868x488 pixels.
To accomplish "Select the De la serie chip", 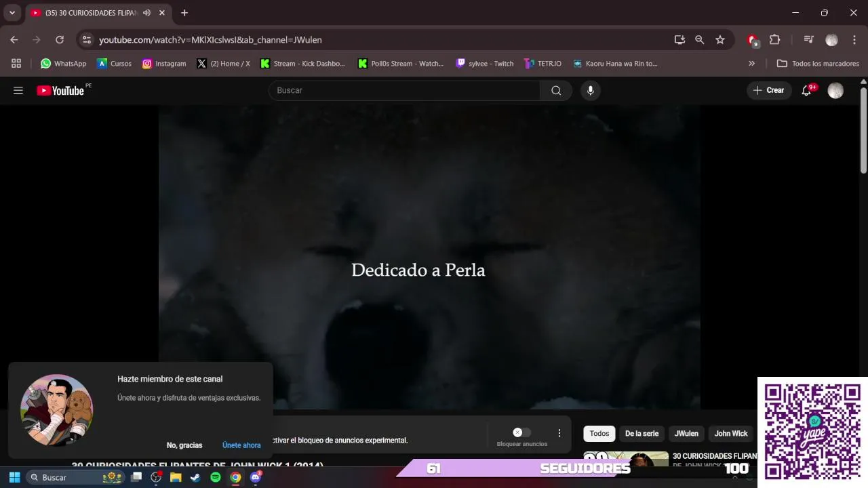I will pos(642,434).
